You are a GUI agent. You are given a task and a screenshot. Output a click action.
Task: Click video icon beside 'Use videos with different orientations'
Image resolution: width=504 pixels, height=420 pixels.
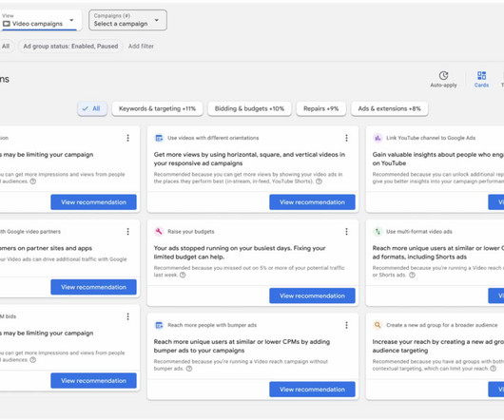159,138
